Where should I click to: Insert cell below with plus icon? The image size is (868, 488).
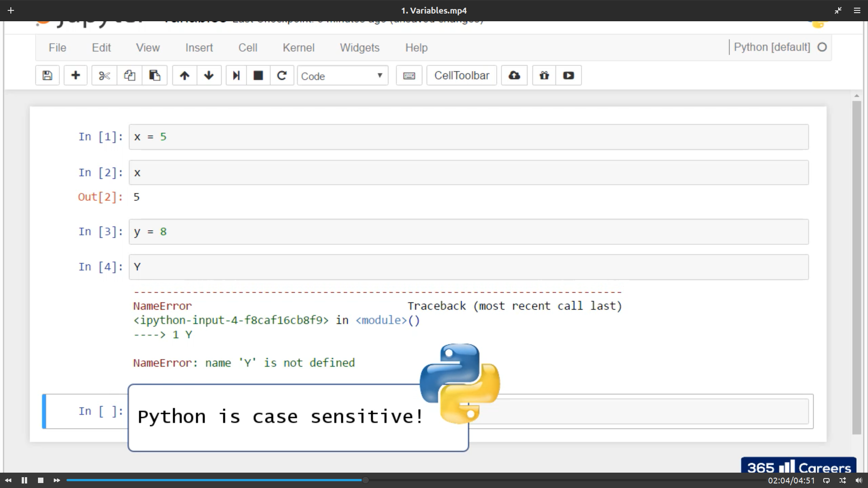point(75,75)
